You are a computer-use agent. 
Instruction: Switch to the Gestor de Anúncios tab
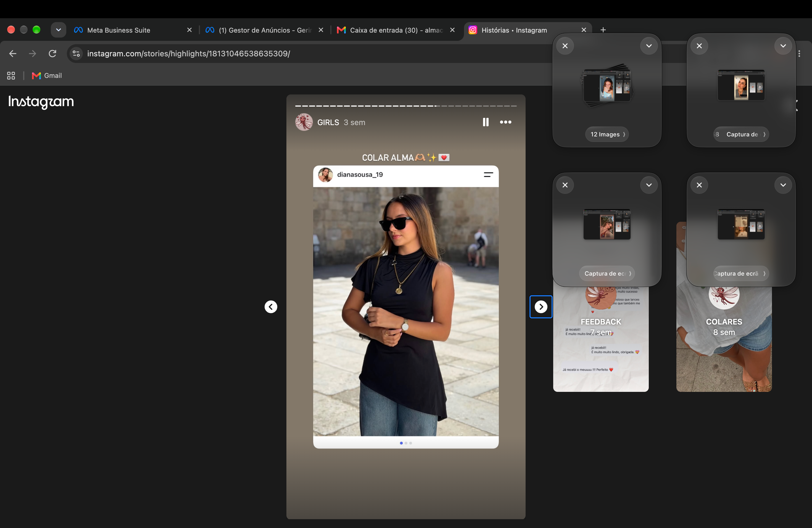[x=265, y=30]
